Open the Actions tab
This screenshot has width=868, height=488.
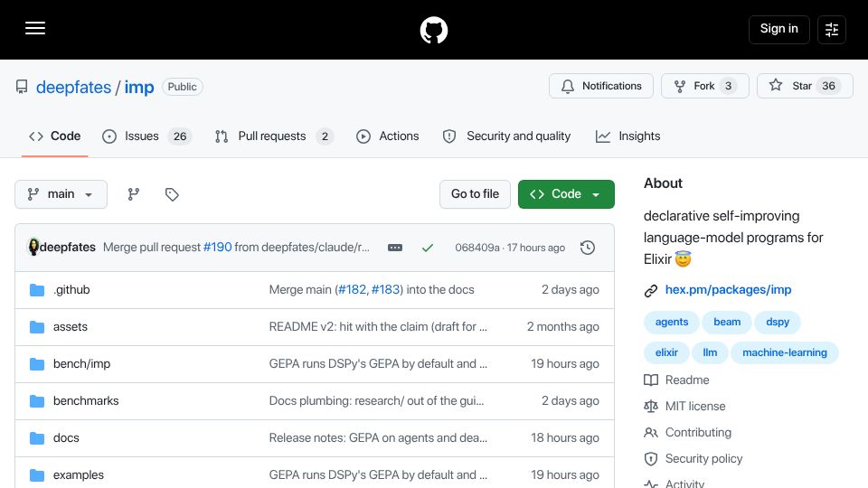(388, 136)
